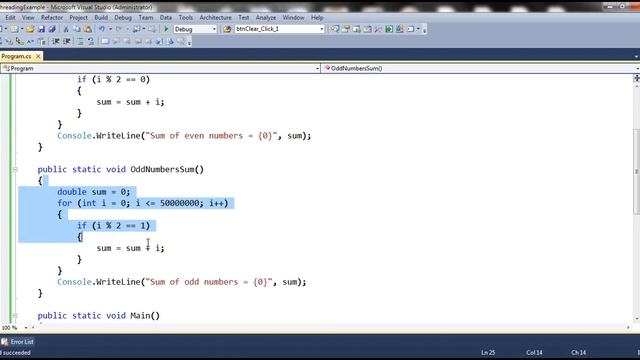The width and height of the screenshot is (640, 360).
Task: Click the Solution Explorer icon
Action: (x=335, y=29)
